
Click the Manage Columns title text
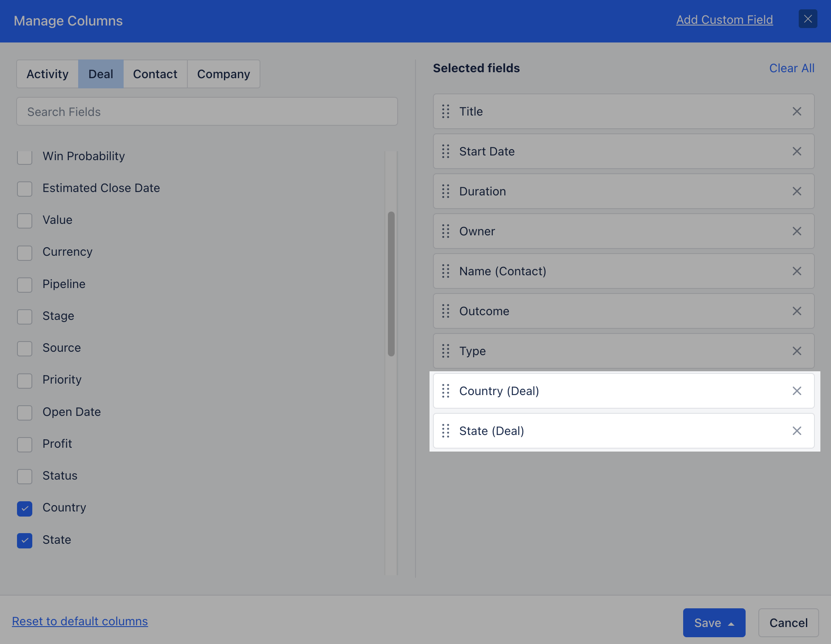(68, 21)
